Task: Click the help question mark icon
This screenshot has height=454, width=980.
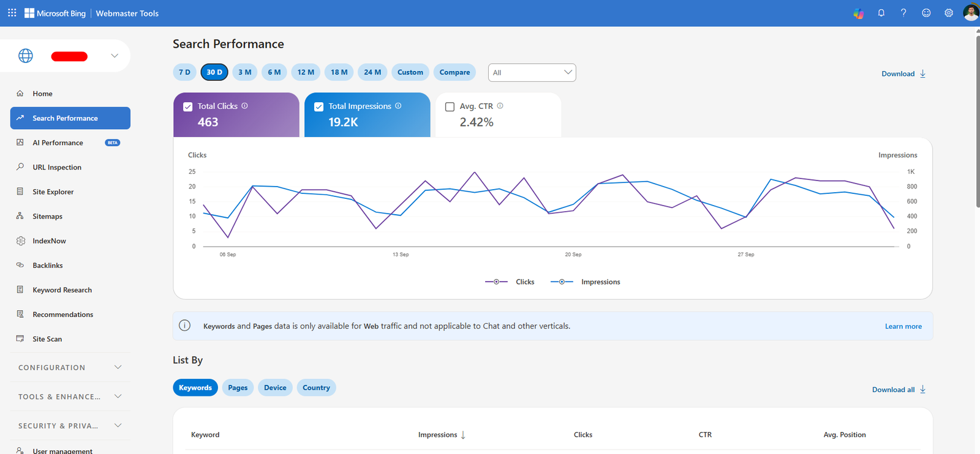Action: [903, 13]
